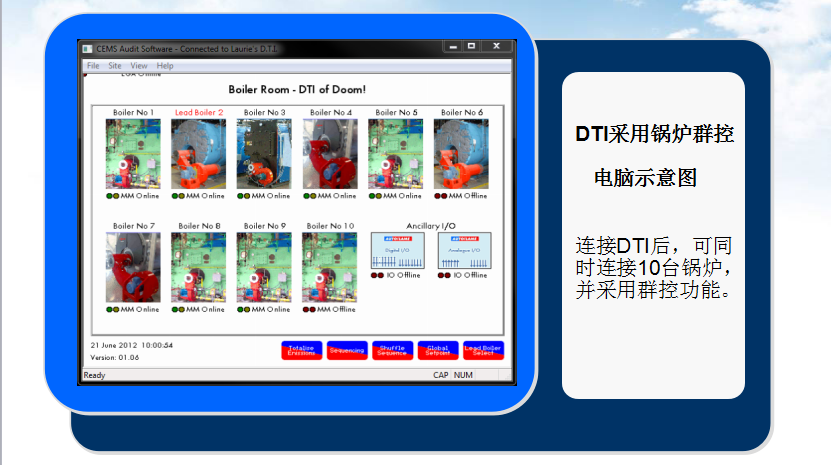Open the Site menu

coord(115,66)
